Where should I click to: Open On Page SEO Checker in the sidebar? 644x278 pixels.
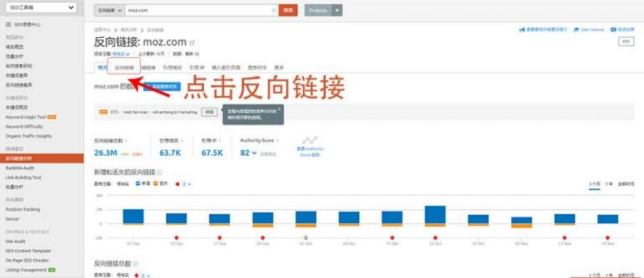pos(27,260)
